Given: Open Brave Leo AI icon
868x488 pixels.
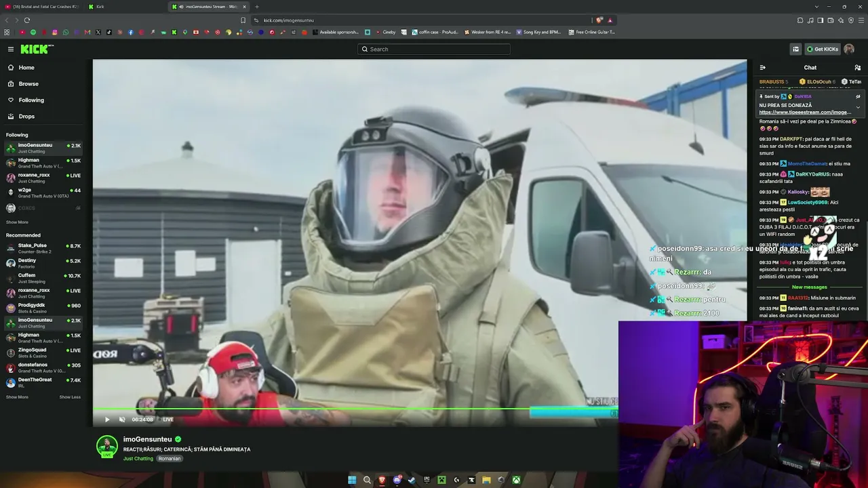Looking at the screenshot, I should tap(841, 20).
